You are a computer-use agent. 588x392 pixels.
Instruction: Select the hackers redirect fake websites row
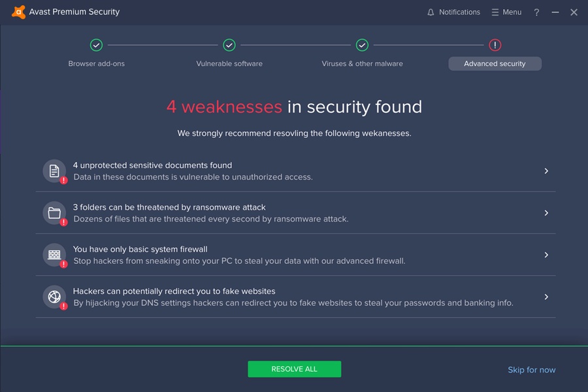point(294,297)
